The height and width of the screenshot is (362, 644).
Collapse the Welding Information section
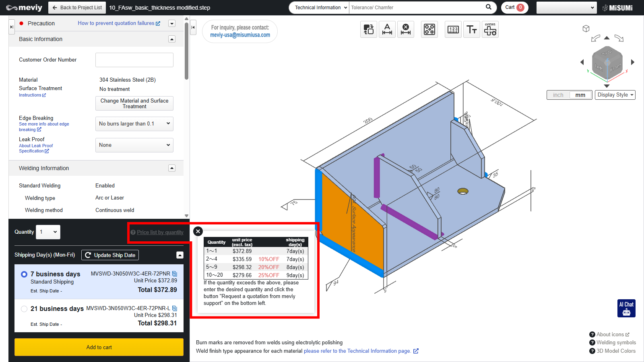point(172,168)
